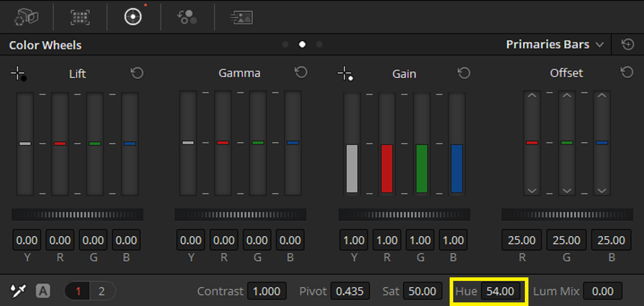Click the Lift Y luminance bar handle
Screen dimensions: 644x306
25,144
